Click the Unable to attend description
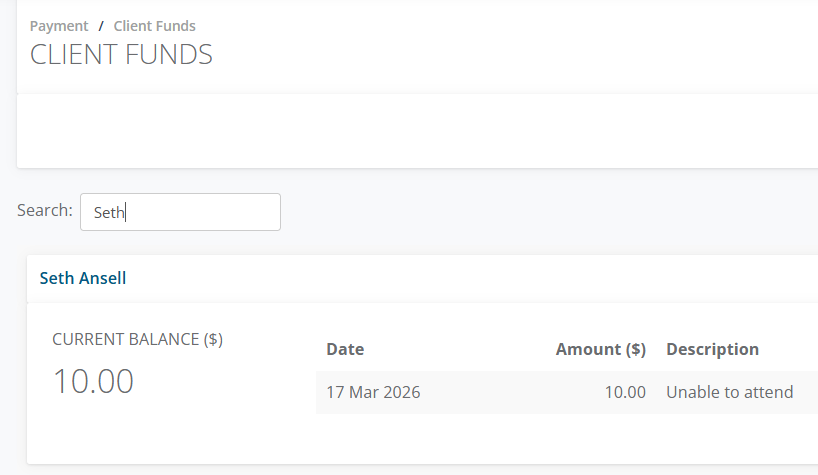The width and height of the screenshot is (818, 475). 729,392
